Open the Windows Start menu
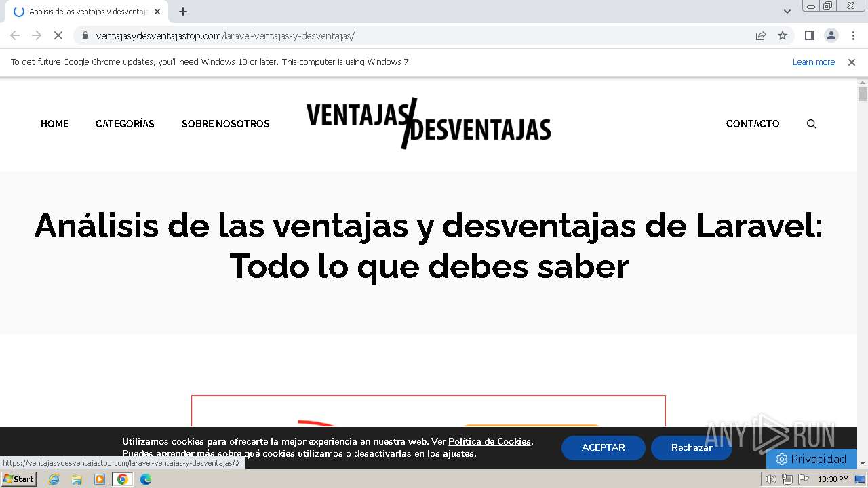This screenshot has height=488, width=868. 18,479
